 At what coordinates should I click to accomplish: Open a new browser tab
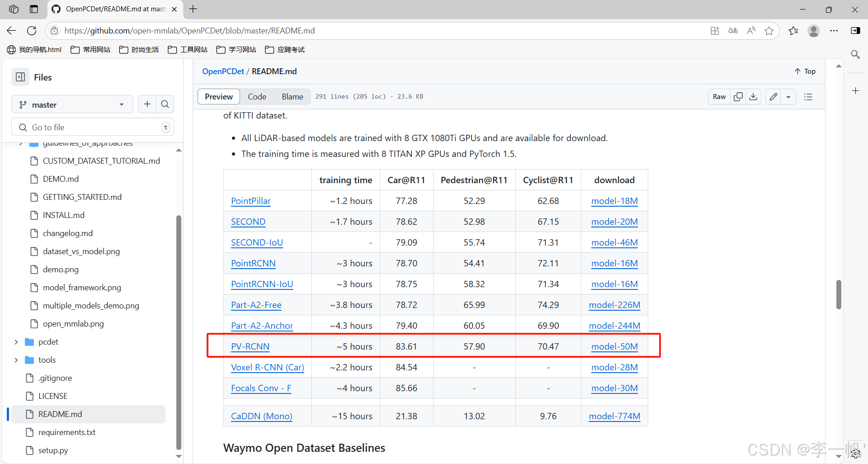point(193,9)
